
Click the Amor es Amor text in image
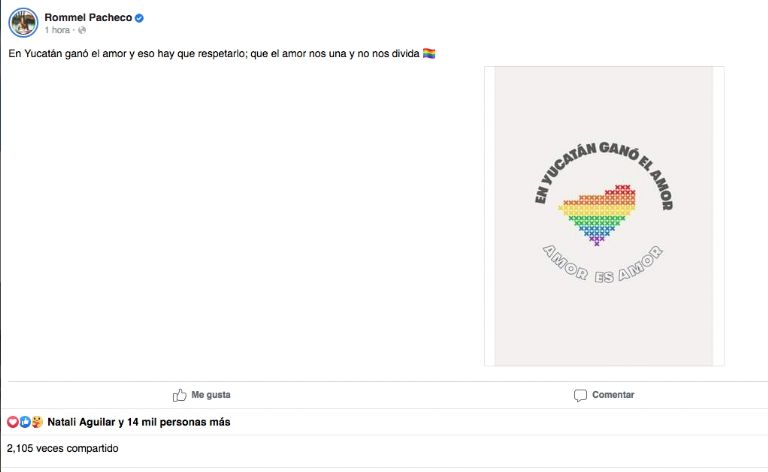[x=603, y=265]
